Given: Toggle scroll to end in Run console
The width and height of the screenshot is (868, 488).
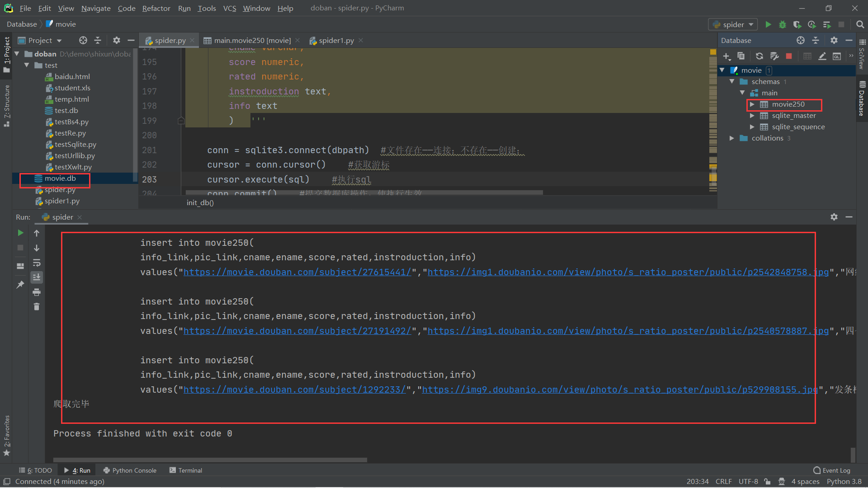Looking at the screenshot, I should pyautogui.click(x=37, y=277).
